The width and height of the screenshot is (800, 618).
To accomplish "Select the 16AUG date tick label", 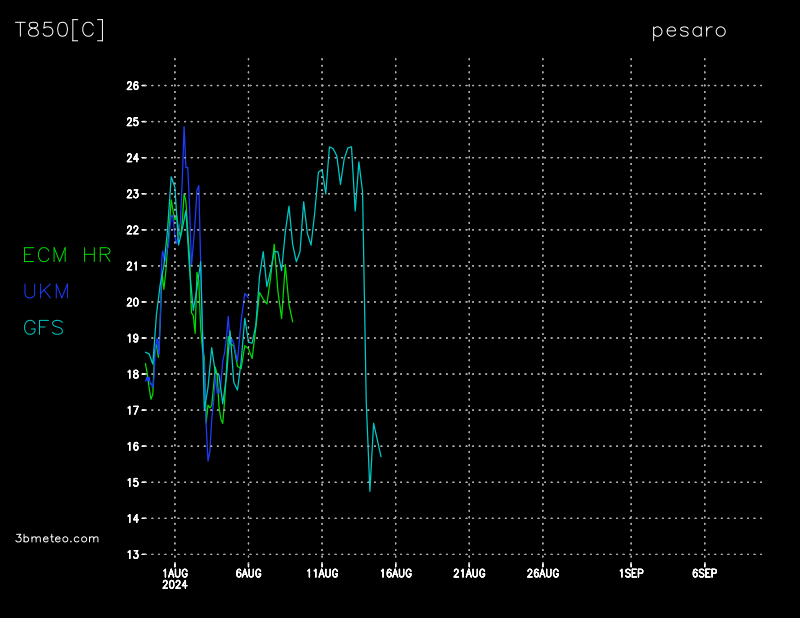I will (x=395, y=573).
